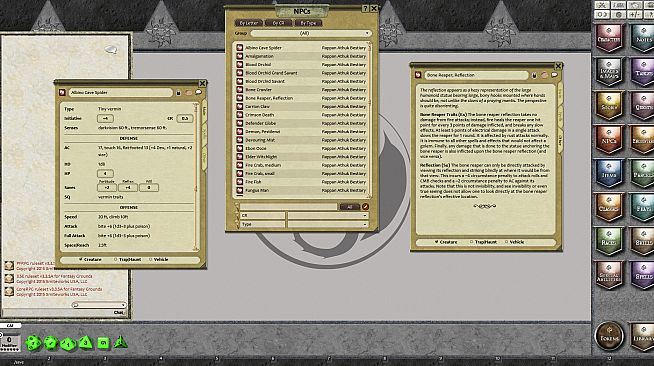The width and height of the screenshot is (654, 366).
Task: Open the Images & Maps banner
Action: point(609,72)
